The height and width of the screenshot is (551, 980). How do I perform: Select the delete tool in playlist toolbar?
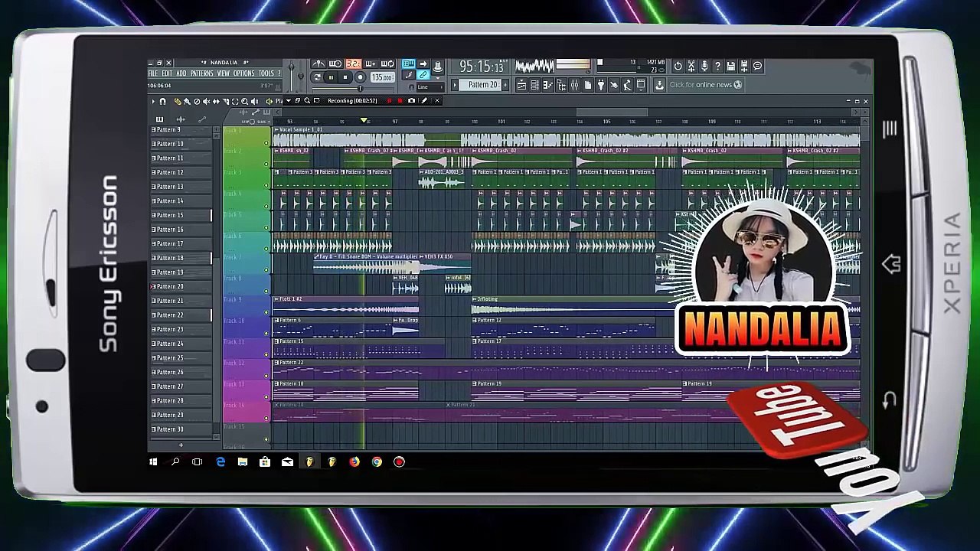(x=197, y=101)
